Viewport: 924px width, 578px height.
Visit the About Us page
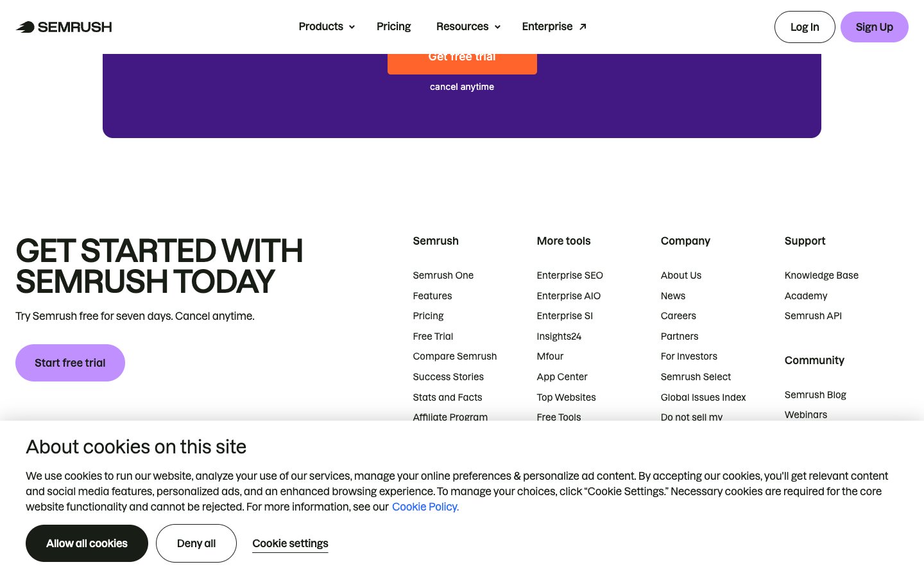[x=681, y=276]
